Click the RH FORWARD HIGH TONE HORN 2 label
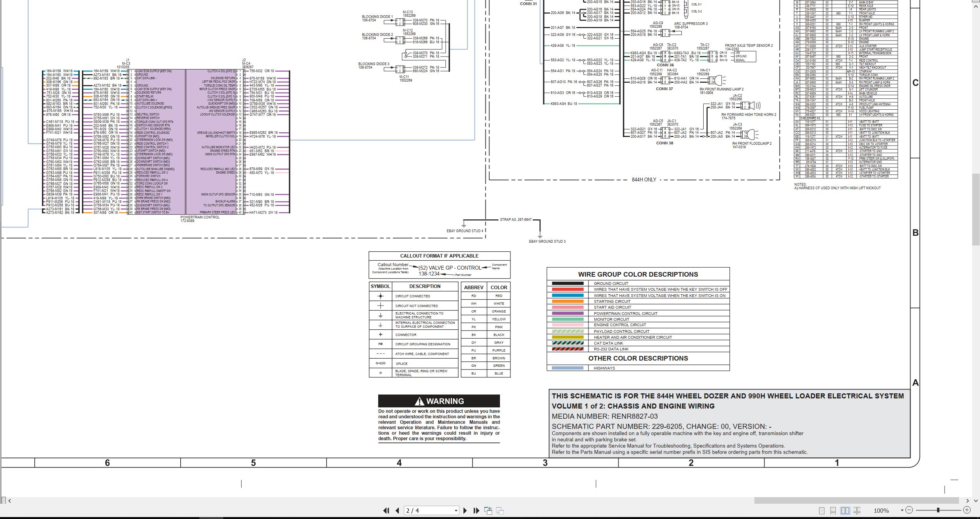Screen dimensions: 980x519 (x=749, y=115)
